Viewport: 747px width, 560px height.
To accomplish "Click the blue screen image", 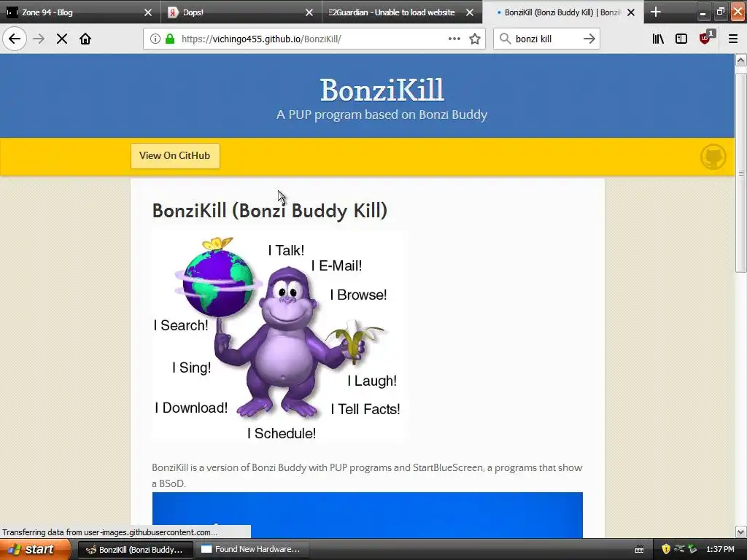I will [x=368, y=515].
